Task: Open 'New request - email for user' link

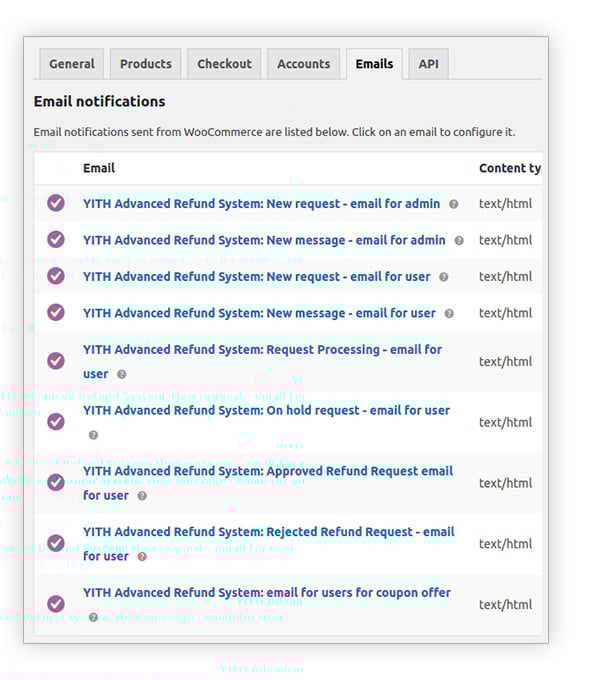Action: pyautogui.click(x=257, y=277)
